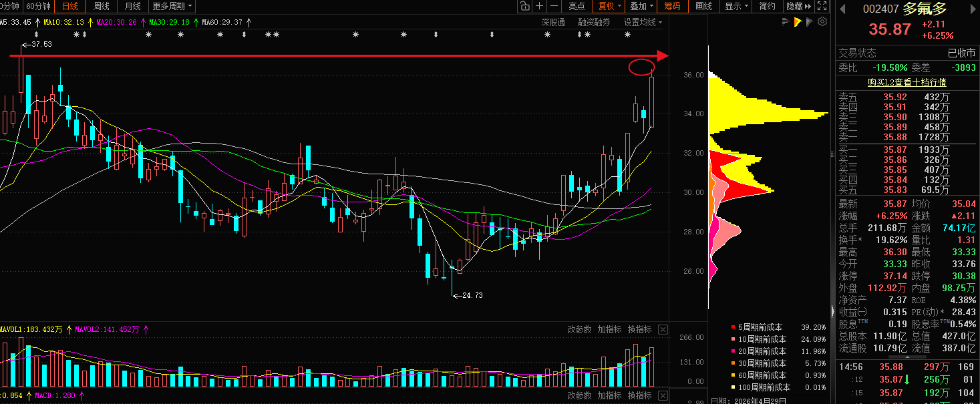The height and width of the screenshot is (404, 980).
Task: Open the 更多周期 dropdown
Action: click(x=172, y=6)
